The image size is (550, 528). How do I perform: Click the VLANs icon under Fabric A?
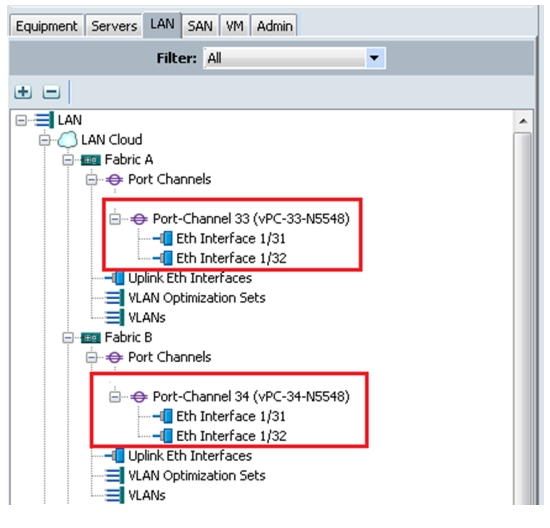(115, 317)
